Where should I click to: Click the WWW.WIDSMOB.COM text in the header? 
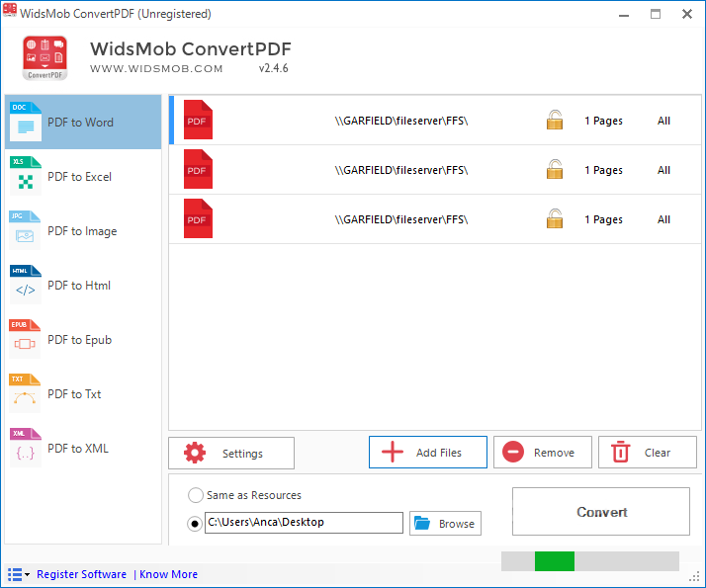156,69
